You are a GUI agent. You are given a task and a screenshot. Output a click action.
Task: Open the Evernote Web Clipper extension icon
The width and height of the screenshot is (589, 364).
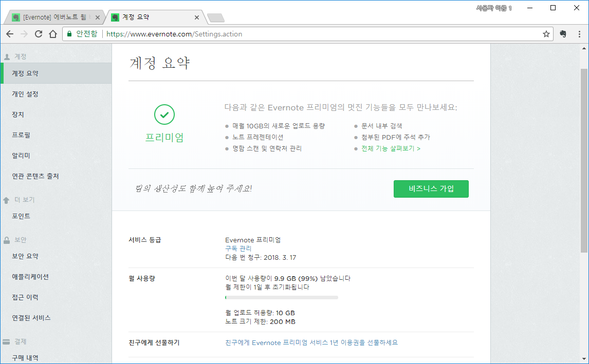click(x=563, y=34)
